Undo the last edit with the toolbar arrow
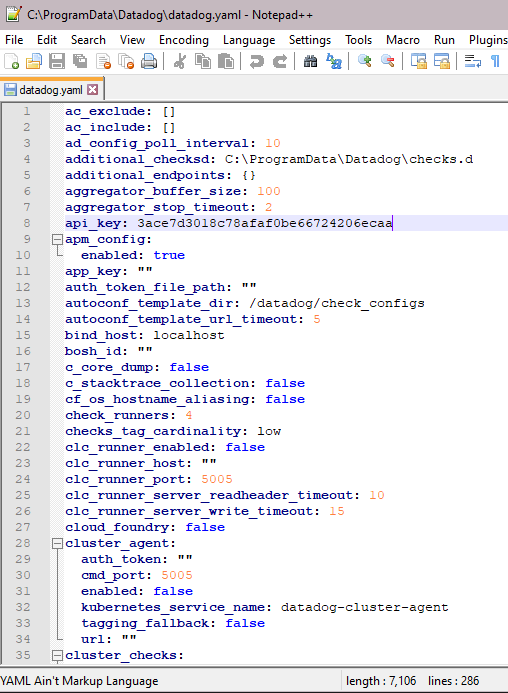508x693 pixels. pyautogui.click(x=256, y=61)
